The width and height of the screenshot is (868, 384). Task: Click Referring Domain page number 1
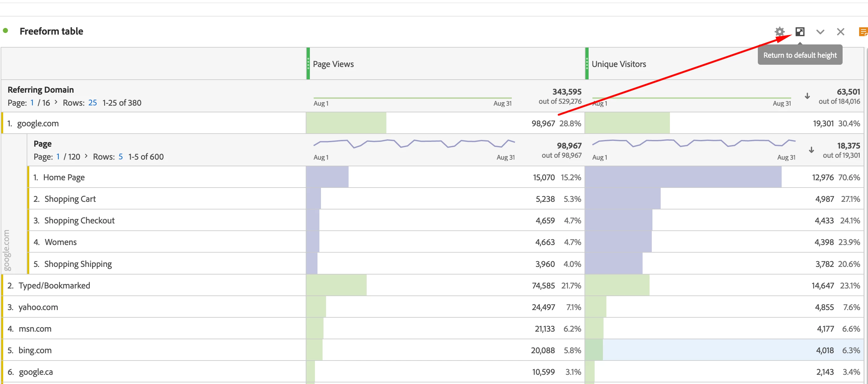(32, 103)
